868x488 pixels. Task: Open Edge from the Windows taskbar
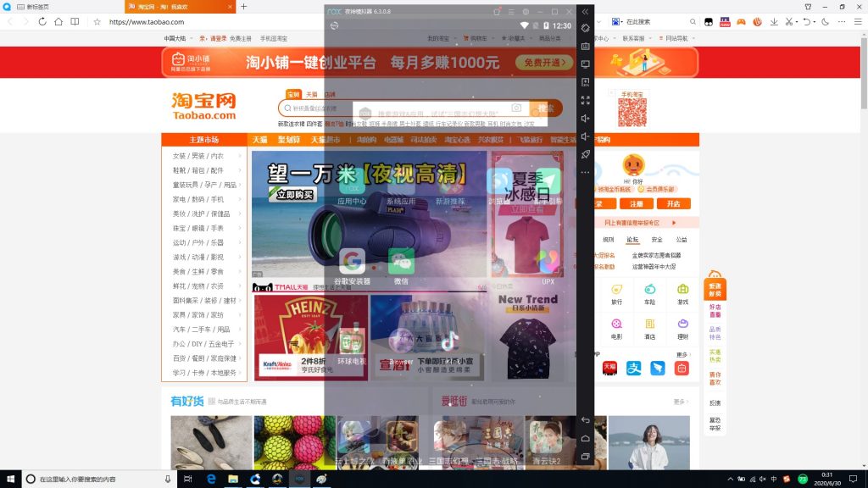(x=211, y=479)
